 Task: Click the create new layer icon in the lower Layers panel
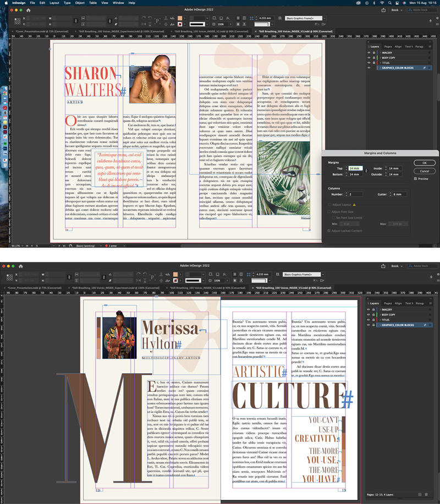point(420,494)
